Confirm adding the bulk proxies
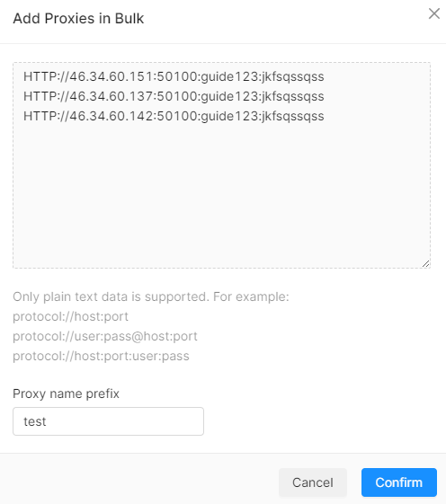The height and width of the screenshot is (504, 446). tap(399, 482)
